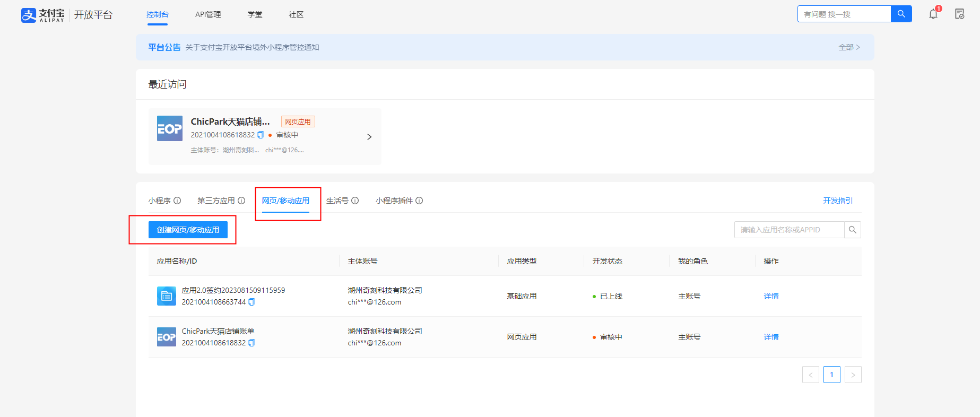980x417 pixels.
Task: Copy APPID in recent visit card
Action: tap(261, 135)
